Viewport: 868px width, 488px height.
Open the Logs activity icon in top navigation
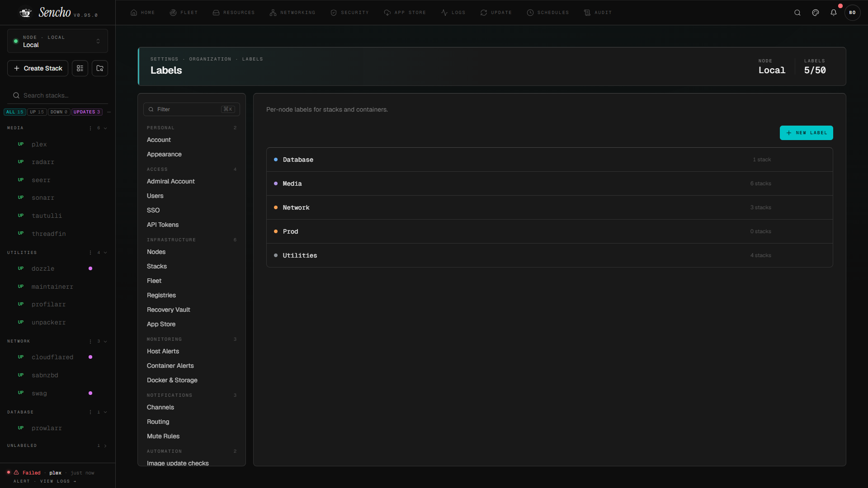pyautogui.click(x=444, y=13)
